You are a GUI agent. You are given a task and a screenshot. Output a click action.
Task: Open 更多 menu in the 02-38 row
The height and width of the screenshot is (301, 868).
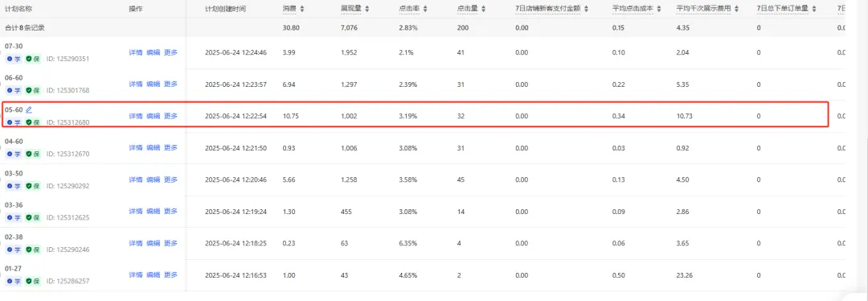tap(170, 243)
